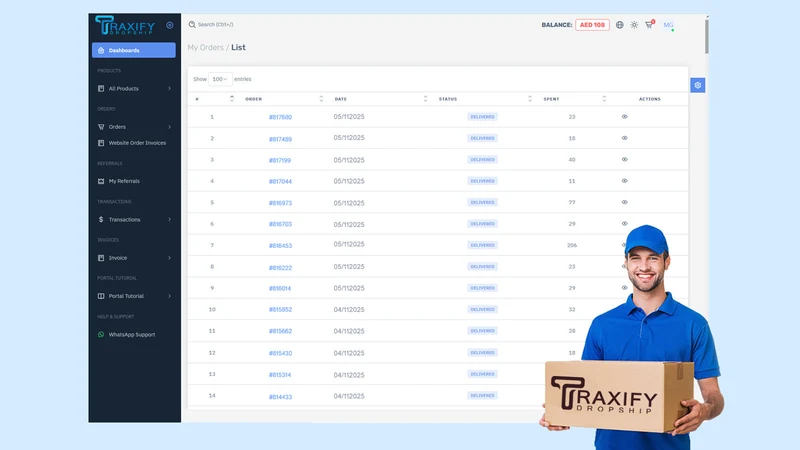Screen dimensions: 800x450
Task: Sort table by Date column
Action: pyautogui.click(x=425, y=98)
